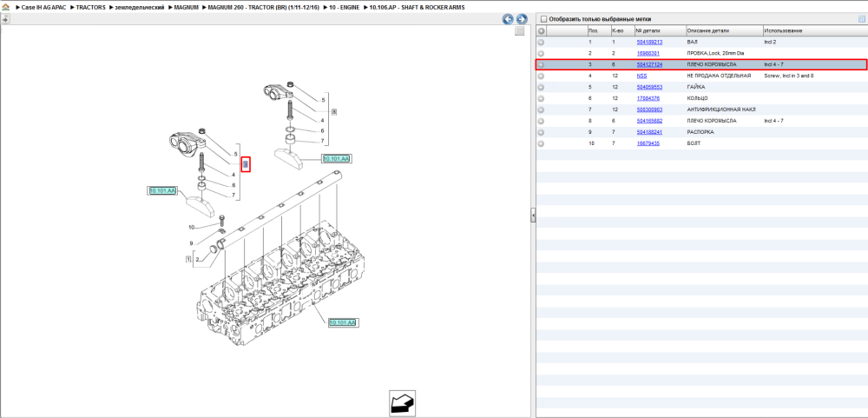This screenshot has height=418, width=868.
Task: Select the ПРОБКА,Lock, 20mm Dia description
Action: tap(716, 53)
